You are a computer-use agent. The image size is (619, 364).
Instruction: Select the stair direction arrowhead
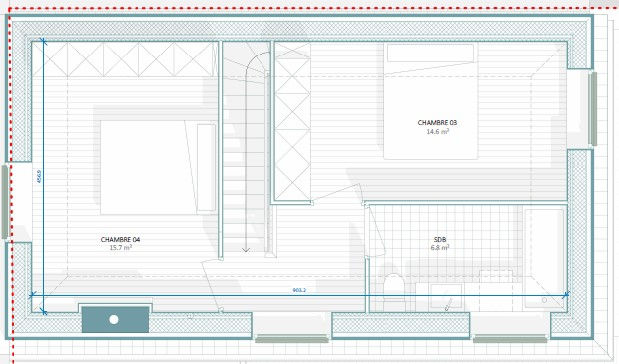pos(246,250)
